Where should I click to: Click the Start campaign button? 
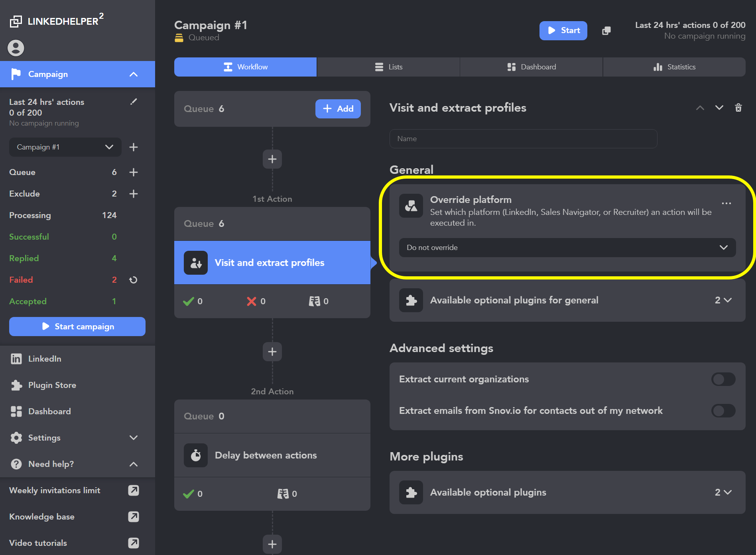point(77,327)
